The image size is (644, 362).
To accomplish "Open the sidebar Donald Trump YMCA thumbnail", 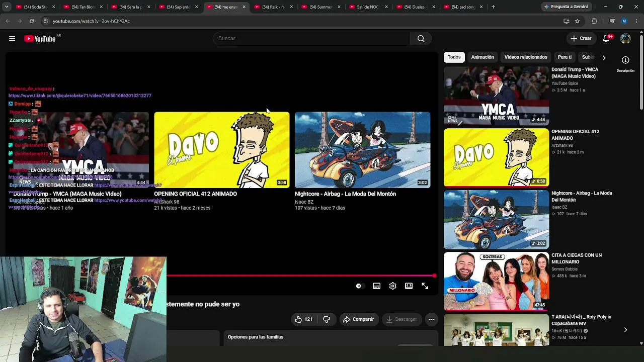I will coord(496,96).
